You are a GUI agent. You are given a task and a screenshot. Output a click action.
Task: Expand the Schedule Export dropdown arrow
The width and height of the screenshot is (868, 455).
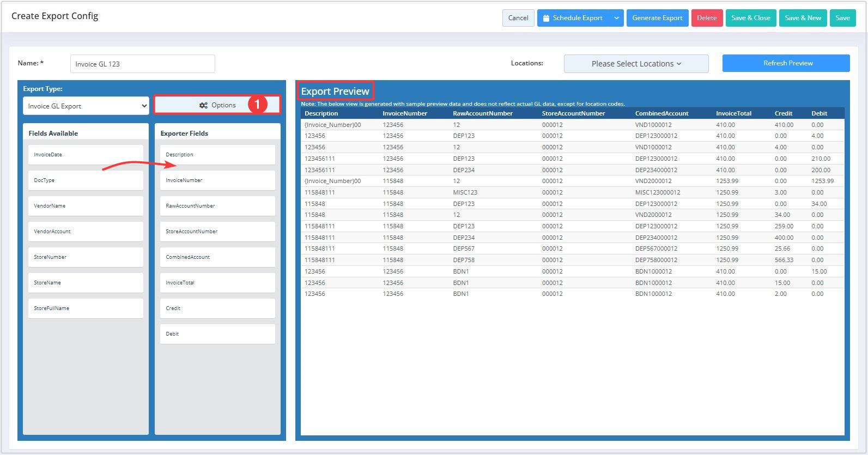[x=616, y=18]
